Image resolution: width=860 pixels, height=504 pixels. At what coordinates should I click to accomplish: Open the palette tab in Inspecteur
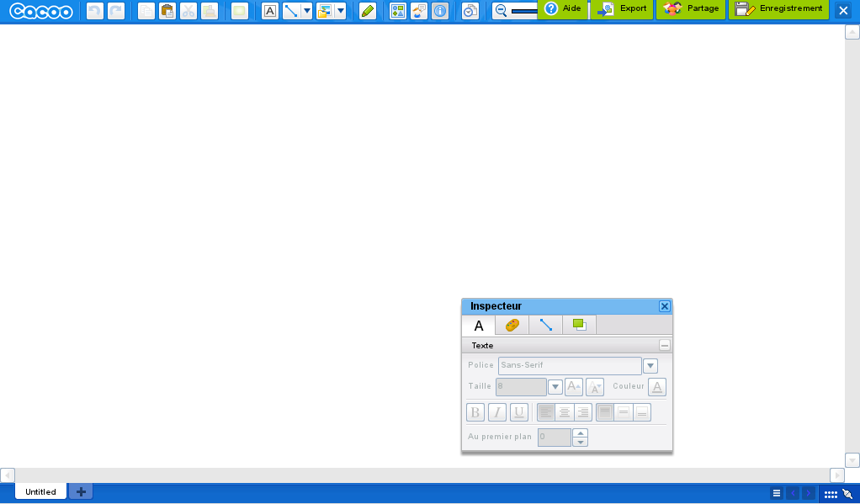click(512, 325)
